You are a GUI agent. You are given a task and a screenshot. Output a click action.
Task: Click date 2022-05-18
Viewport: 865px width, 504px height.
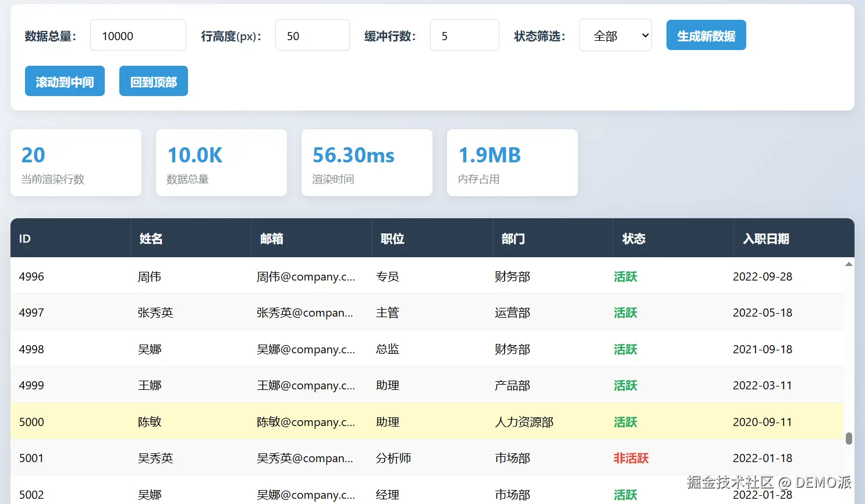pyautogui.click(x=763, y=313)
